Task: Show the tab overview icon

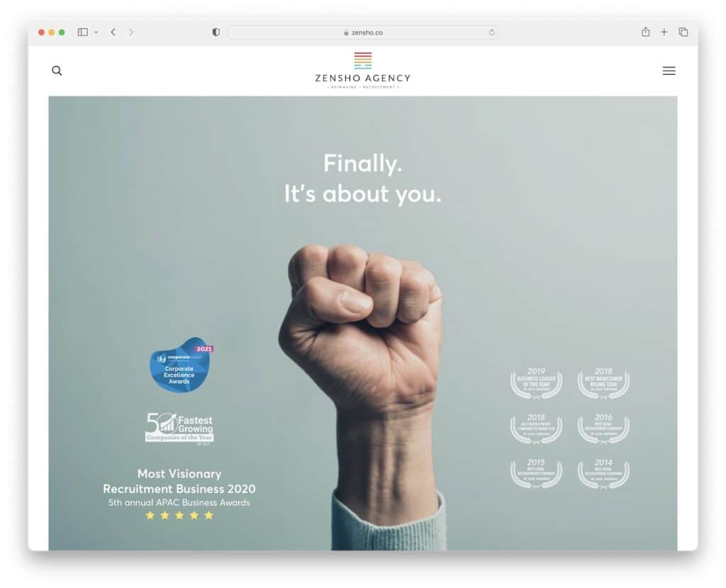Action: 683,32
